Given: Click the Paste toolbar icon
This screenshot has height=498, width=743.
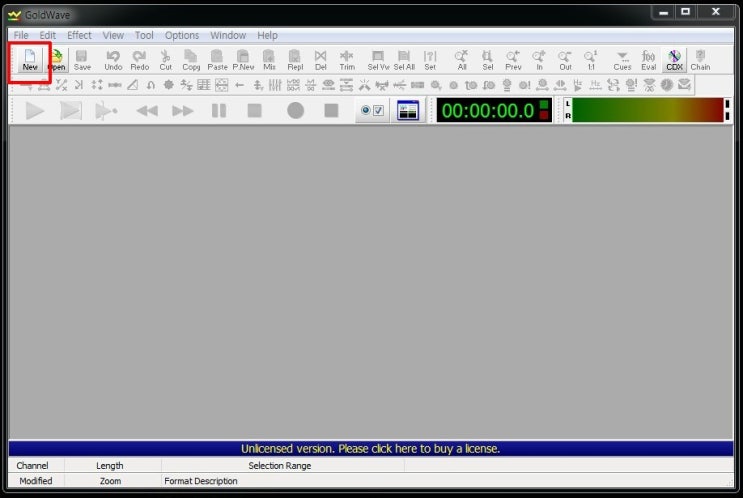Looking at the screenshot, I should (217, 60).
